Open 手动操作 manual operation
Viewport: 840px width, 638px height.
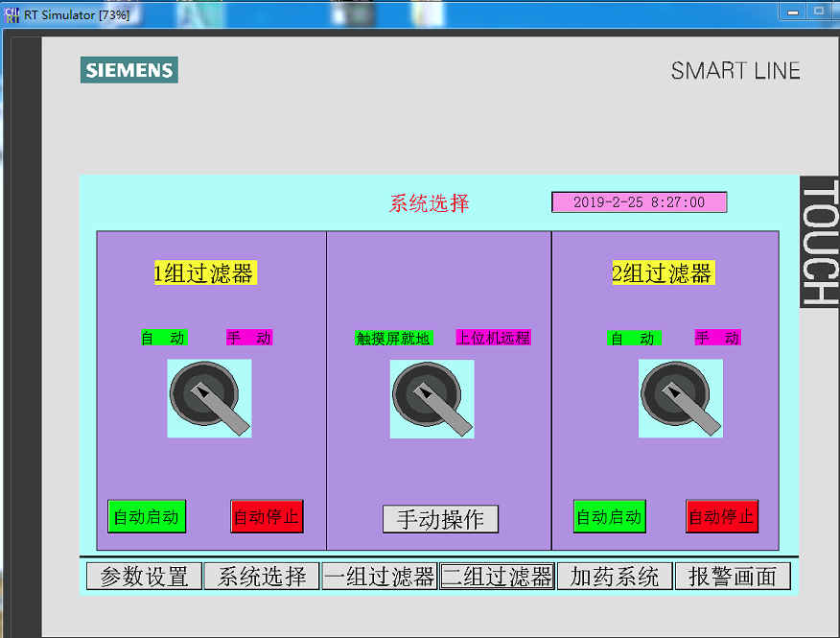click(x=440, y=519)
